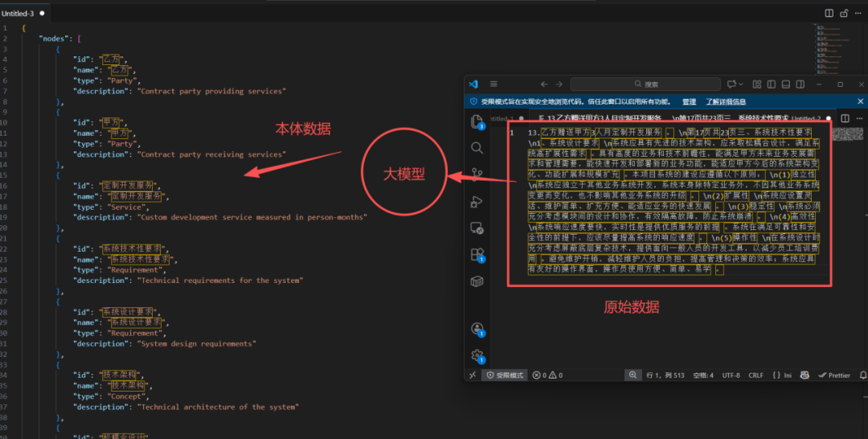Open the Source Control view
868x439 pixels.
[477, 173]
